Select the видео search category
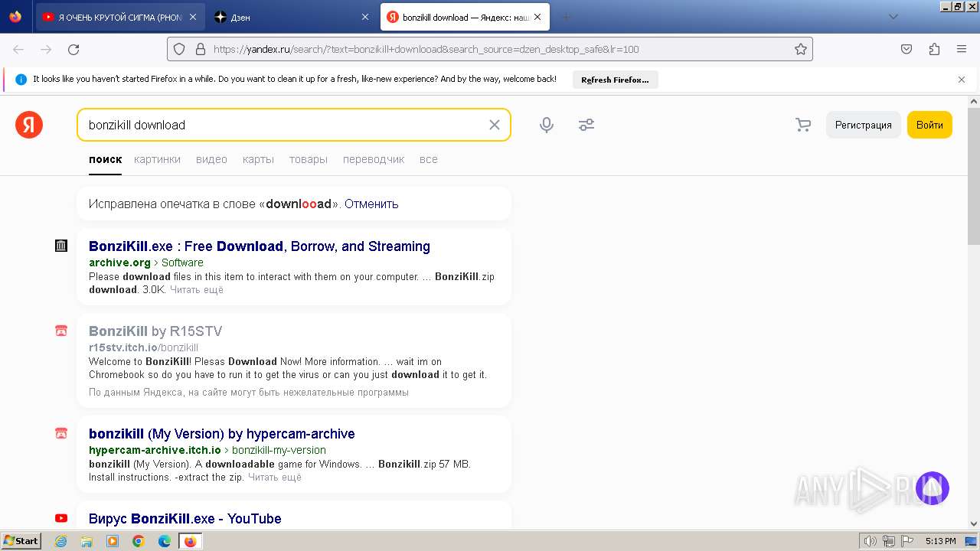Viewport: 980px width, 551px height. [x=211, y=159]
